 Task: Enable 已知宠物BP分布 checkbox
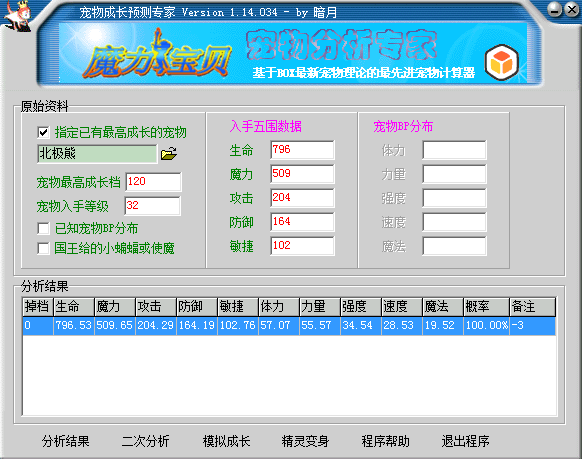coord(43,228)
